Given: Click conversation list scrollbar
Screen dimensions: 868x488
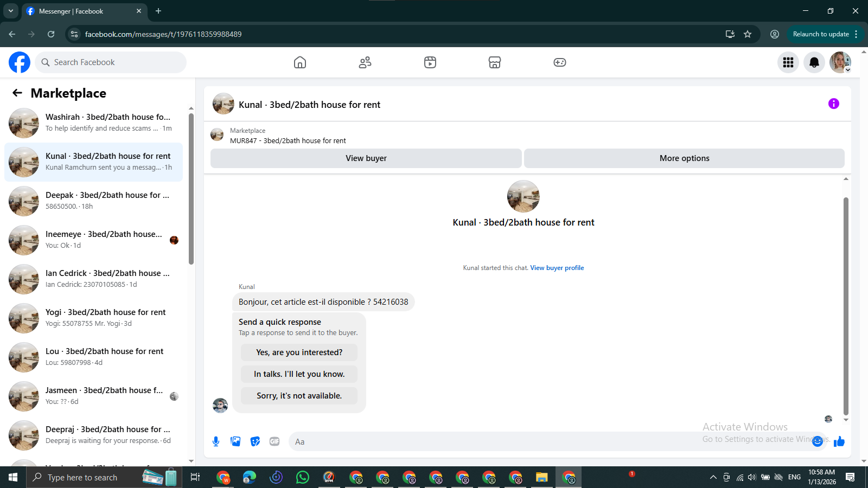Looking at the screenshot, I should pyautogui.click(x=191, y=189).
